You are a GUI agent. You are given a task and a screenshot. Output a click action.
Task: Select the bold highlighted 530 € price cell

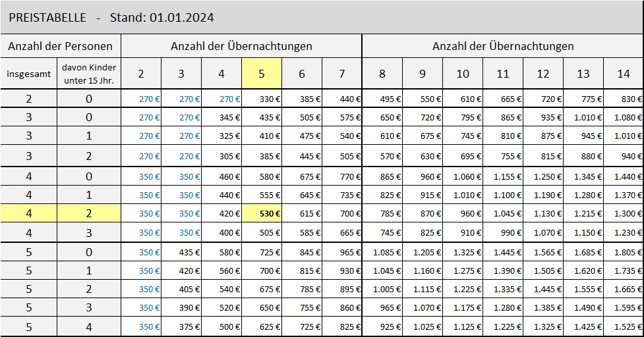pos(262,214)
